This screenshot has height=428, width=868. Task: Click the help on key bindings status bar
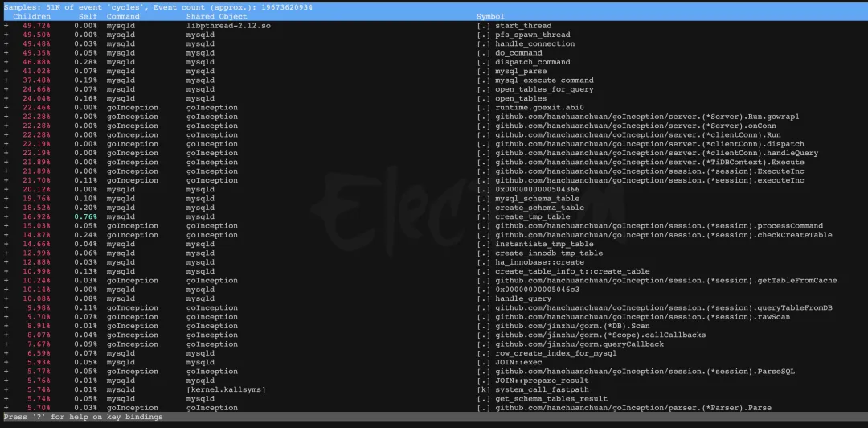(x=83, y=417)
